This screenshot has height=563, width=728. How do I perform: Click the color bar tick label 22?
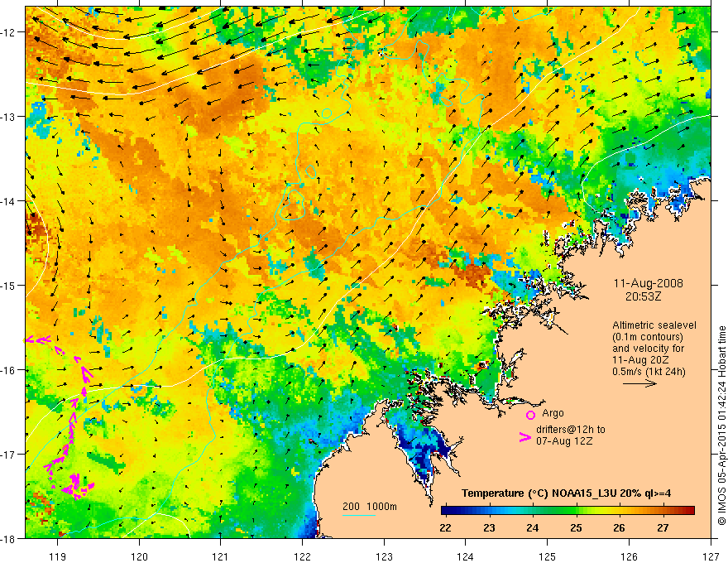click(445, 527)
